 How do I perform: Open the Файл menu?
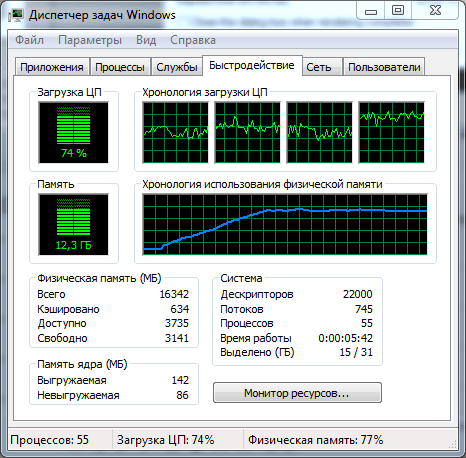[x=29, y=40]
